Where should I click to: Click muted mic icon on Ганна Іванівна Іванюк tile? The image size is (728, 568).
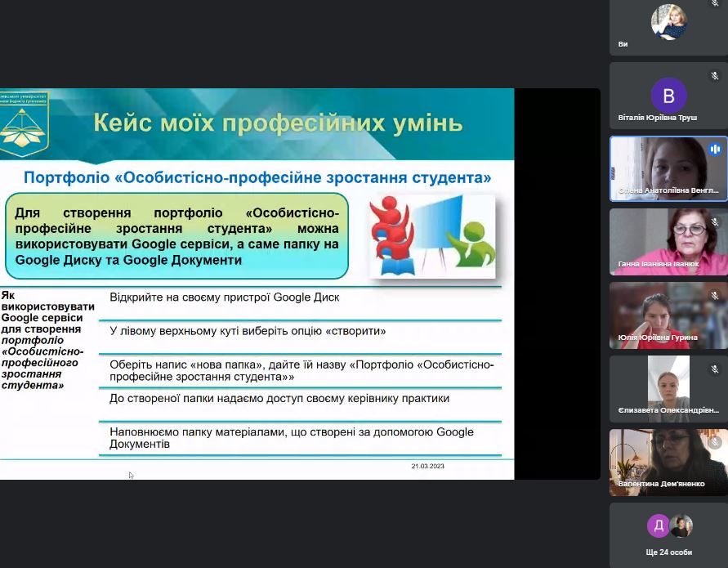click(x=715, y=222)
